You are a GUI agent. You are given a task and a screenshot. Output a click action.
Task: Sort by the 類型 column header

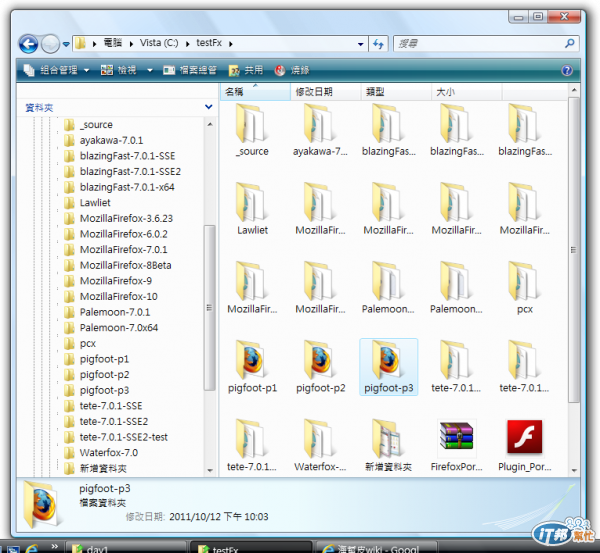click(396, 92)
